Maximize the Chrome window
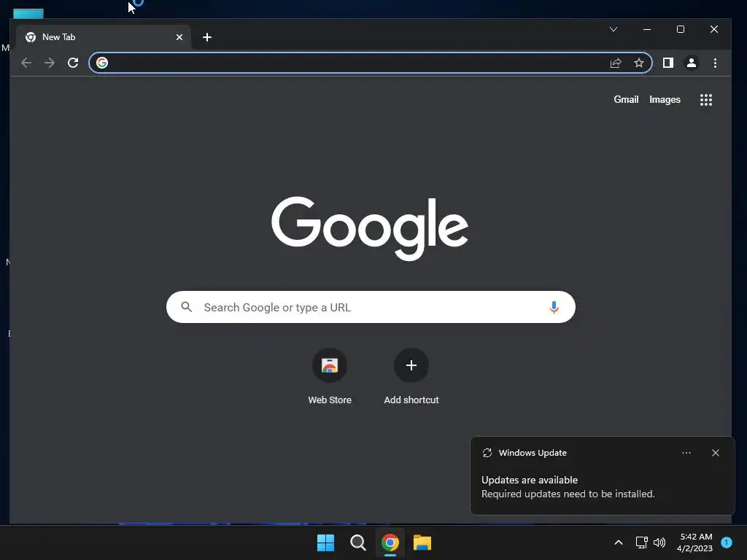 681,29
